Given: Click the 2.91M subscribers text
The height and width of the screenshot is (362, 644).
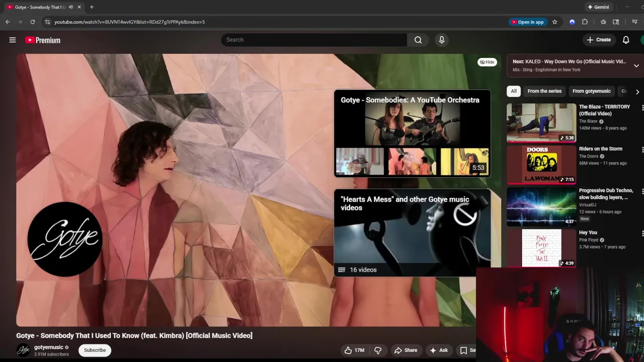Looking at the screenshot, I should [x=51, y=354].
